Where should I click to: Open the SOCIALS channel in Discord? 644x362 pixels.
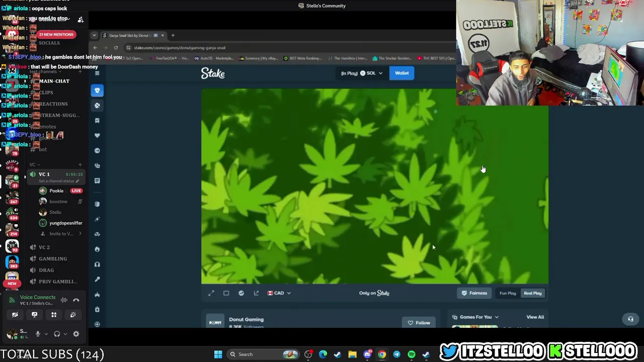tap(49, 43)
